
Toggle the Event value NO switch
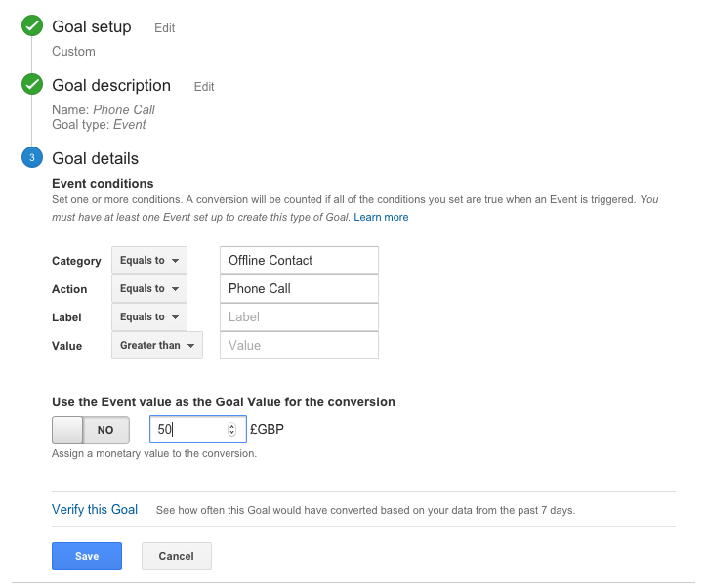point(91,430)
